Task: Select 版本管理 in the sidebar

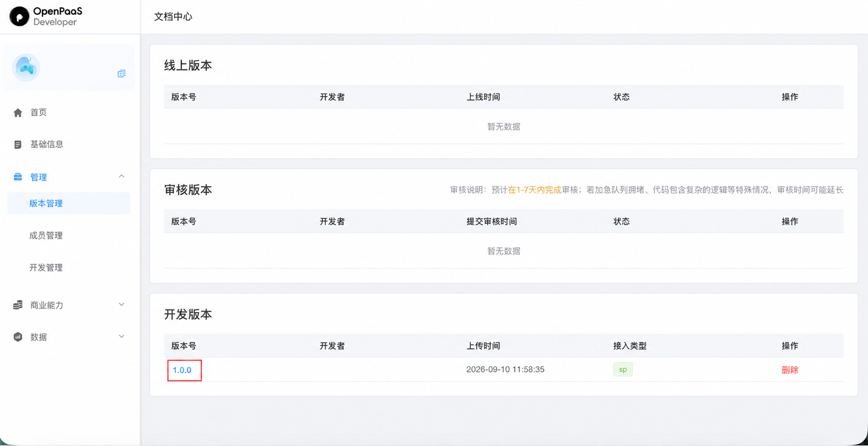Action: point(68,203)
